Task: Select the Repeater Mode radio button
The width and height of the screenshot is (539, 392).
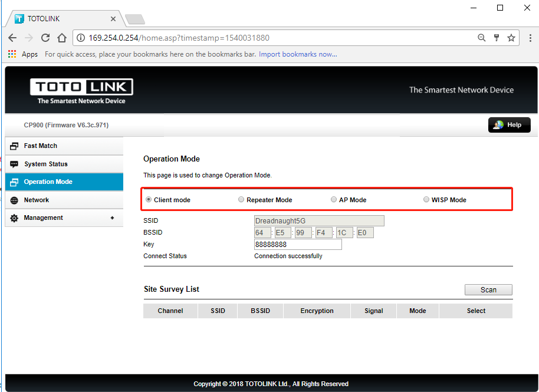Action: 241,199
